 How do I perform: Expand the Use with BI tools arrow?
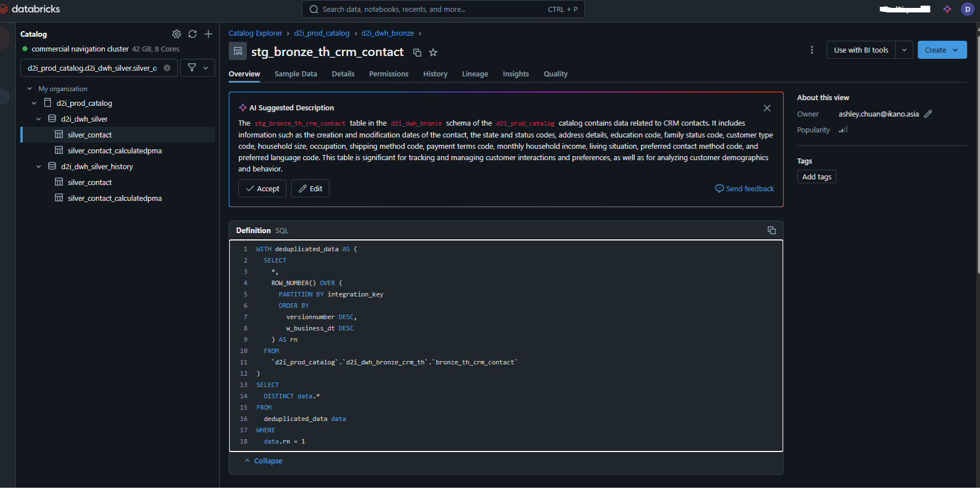tap(904, 50)
